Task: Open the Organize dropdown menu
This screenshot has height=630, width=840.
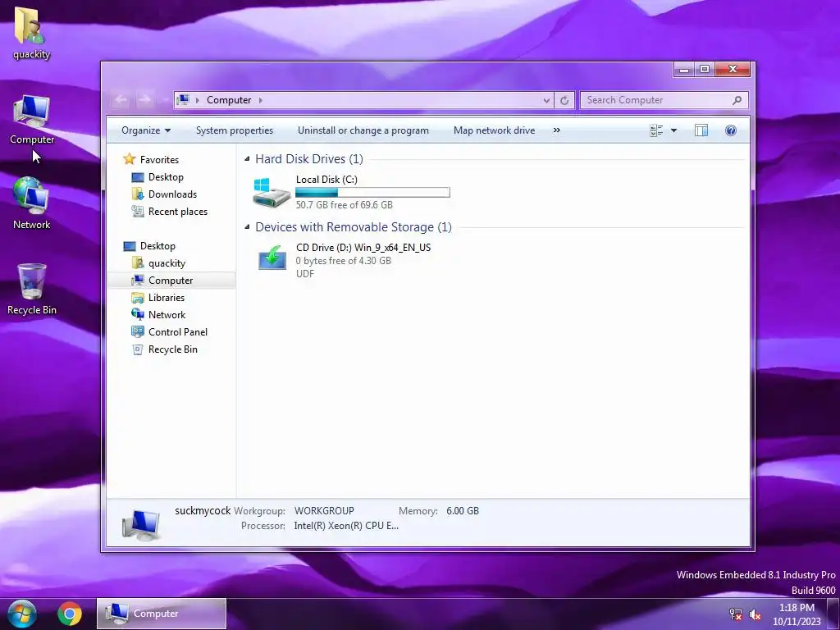Action: point(146,130)
